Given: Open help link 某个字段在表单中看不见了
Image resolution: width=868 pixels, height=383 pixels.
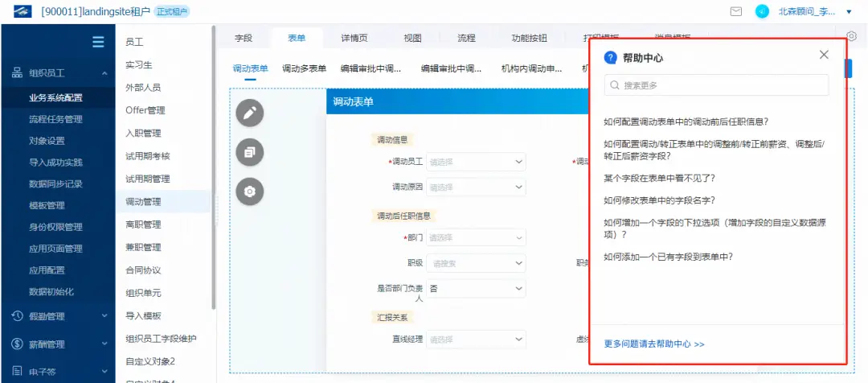Looking at the screenshot, I should (x=660, y=179).
